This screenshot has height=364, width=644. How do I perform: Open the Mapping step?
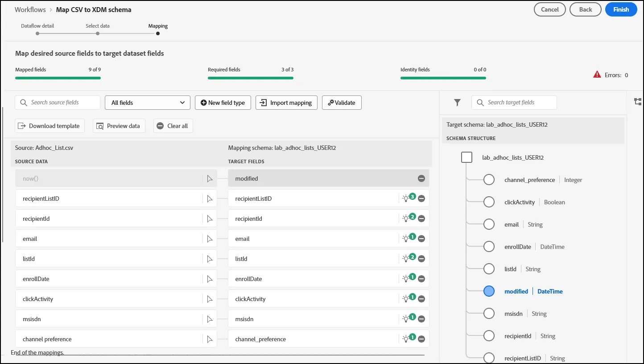click(x=158, y=29)
